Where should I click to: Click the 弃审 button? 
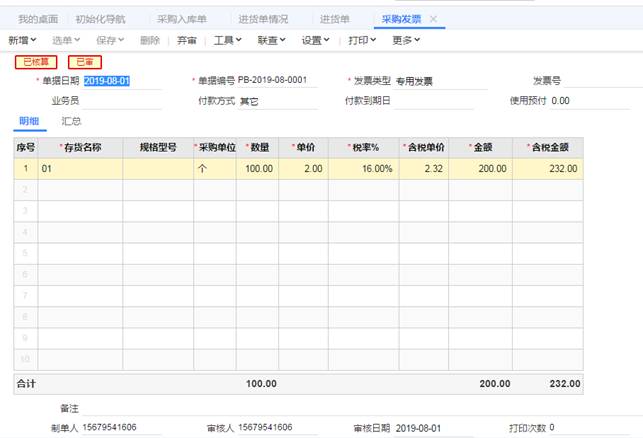(x=186, y=40)
